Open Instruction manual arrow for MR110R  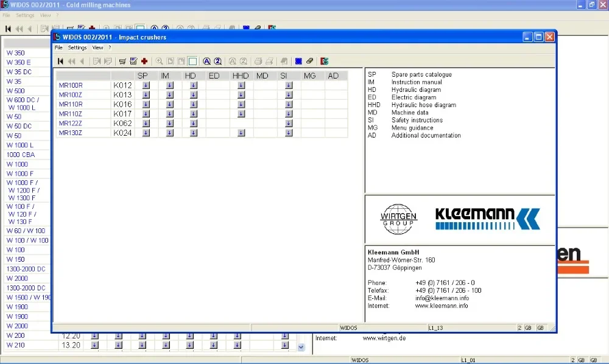click(x=170, y=104)
